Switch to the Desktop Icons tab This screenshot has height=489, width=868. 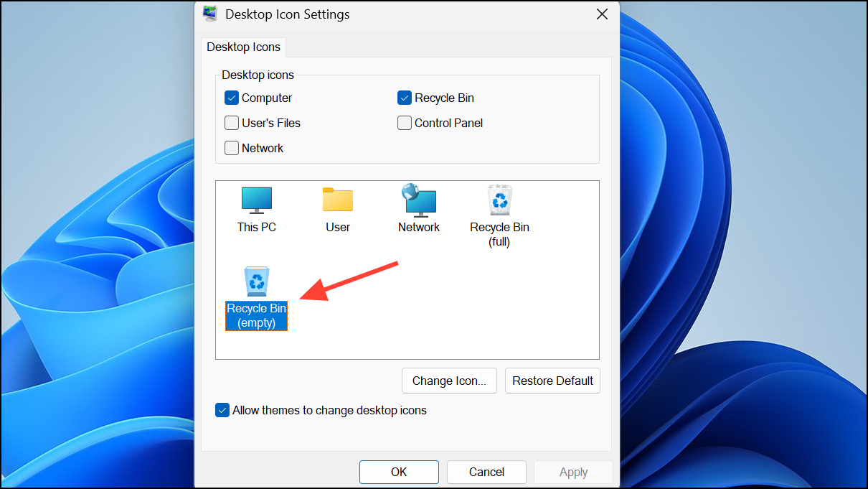243,47
